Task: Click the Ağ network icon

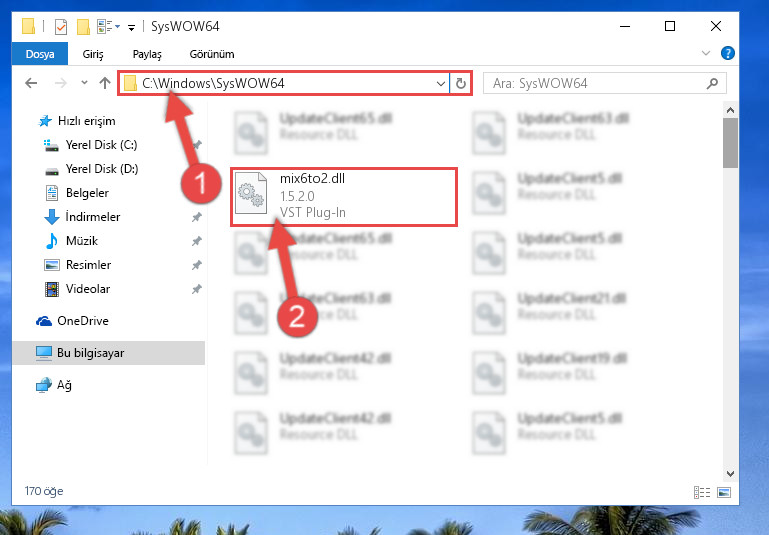Action: coord(44,385)
